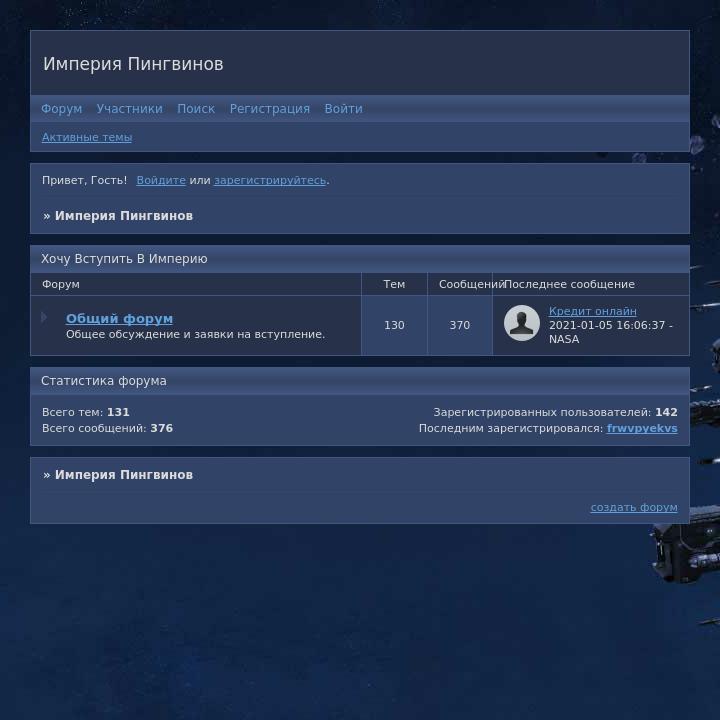
Task: Follow the зарегистрируйтесь sign-up link
Action: coord(270,180)
